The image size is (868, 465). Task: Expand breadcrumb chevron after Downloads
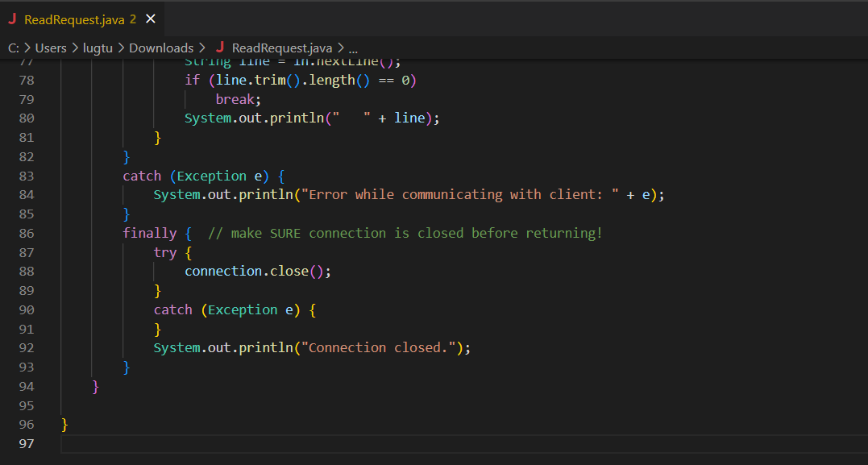click(x=202, y=48)
